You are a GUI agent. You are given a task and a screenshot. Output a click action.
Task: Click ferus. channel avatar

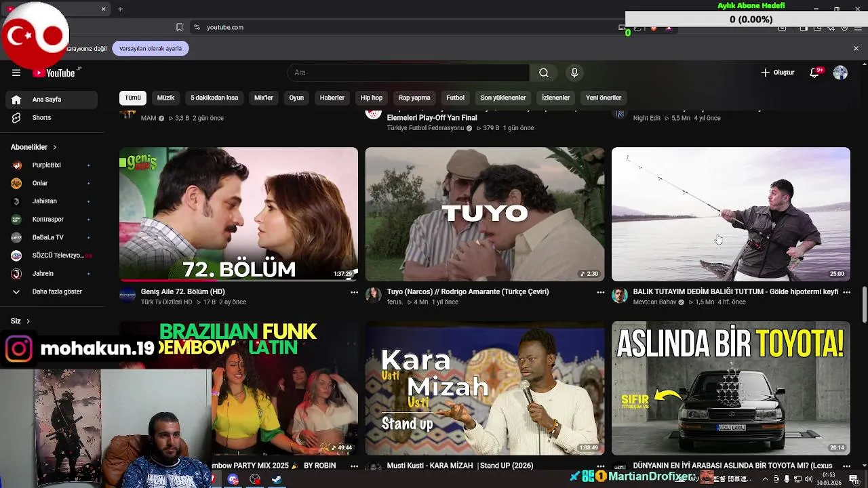373,295
